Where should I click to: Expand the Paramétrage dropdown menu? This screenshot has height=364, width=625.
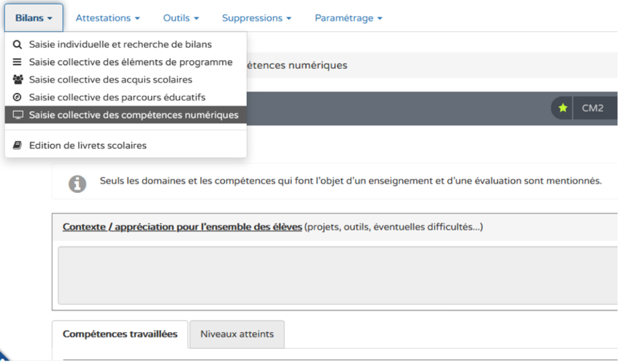348,18
